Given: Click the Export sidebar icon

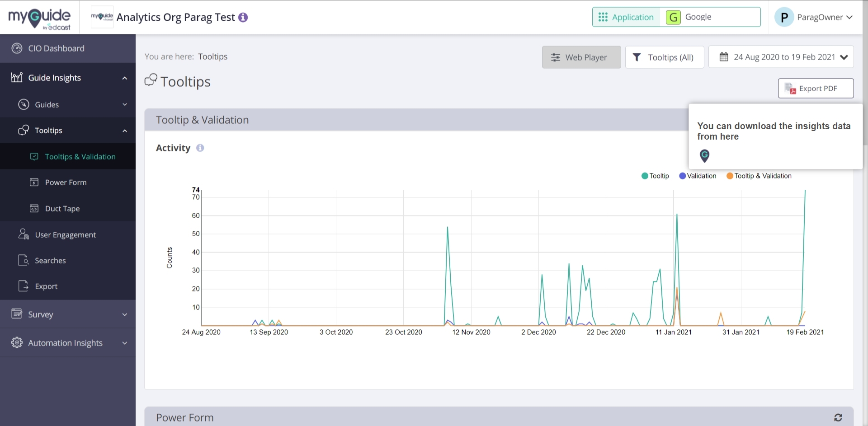Looking at the screenshot, I should (x=24, y=286).
